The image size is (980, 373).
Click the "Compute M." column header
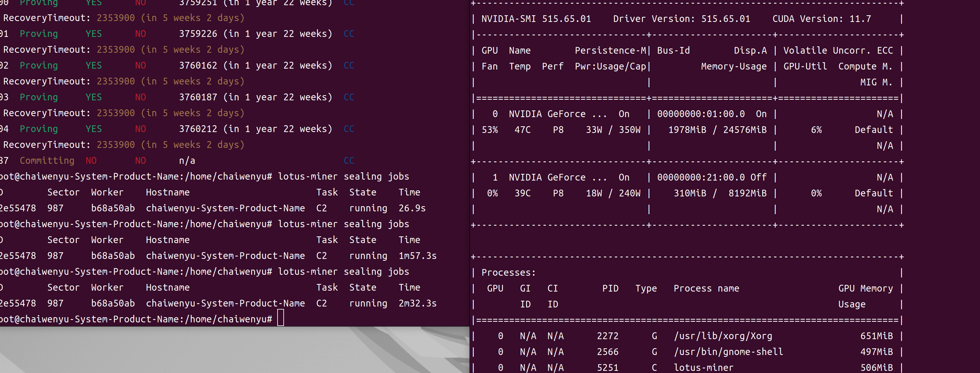[x=865, y=66]
